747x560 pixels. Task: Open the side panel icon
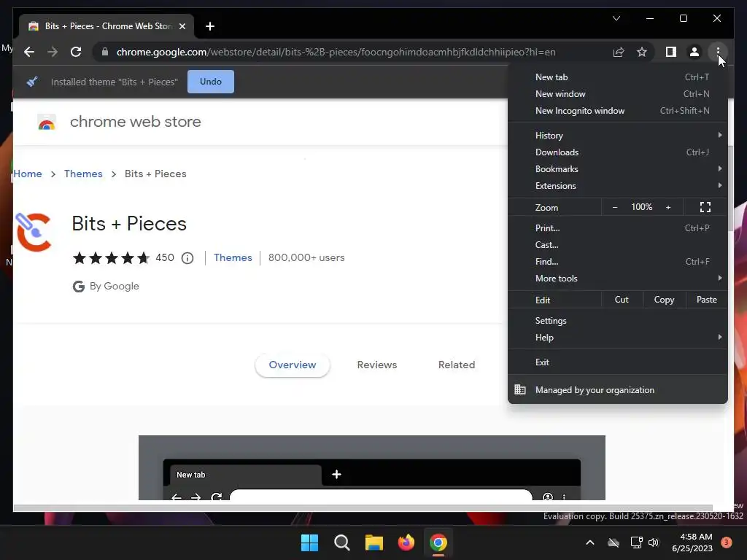coord(671,52)
